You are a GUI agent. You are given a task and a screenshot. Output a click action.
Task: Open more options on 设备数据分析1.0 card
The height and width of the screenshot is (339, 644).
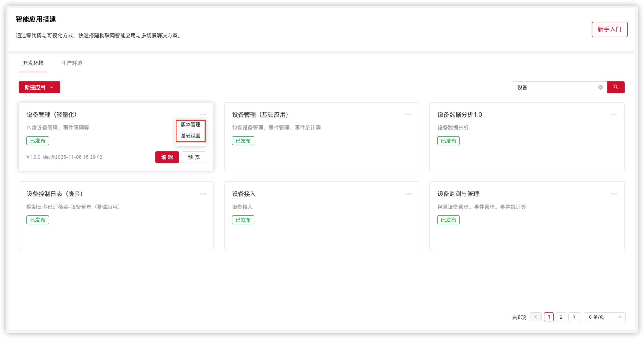tap(614, 115)
